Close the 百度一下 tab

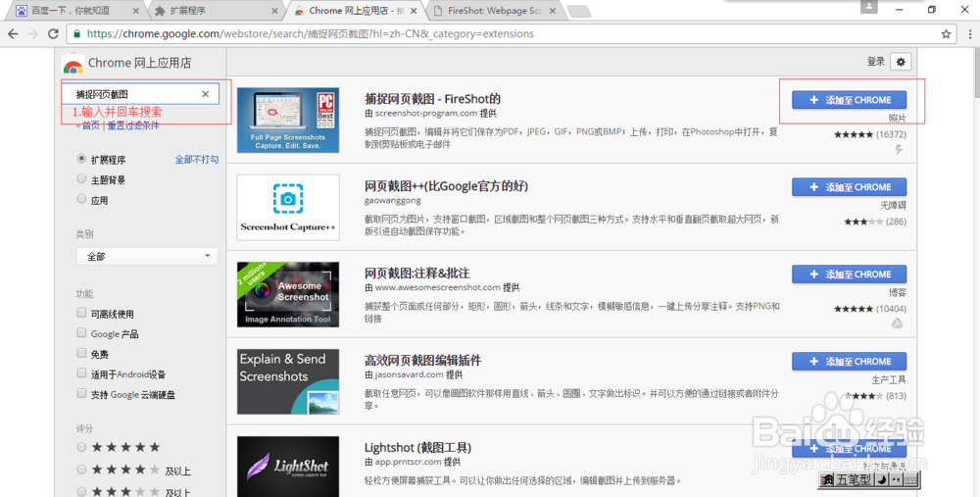click(x=136, y=11)
